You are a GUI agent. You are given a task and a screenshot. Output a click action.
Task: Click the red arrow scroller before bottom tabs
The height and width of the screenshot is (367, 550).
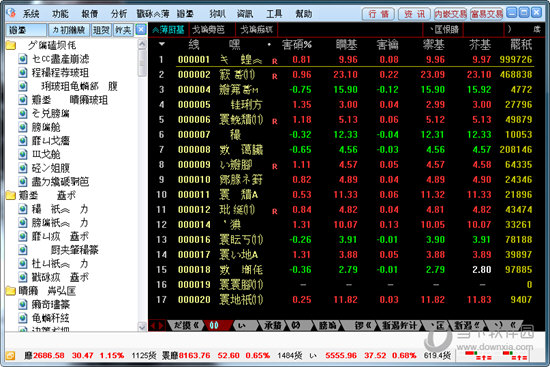point(157,325)
